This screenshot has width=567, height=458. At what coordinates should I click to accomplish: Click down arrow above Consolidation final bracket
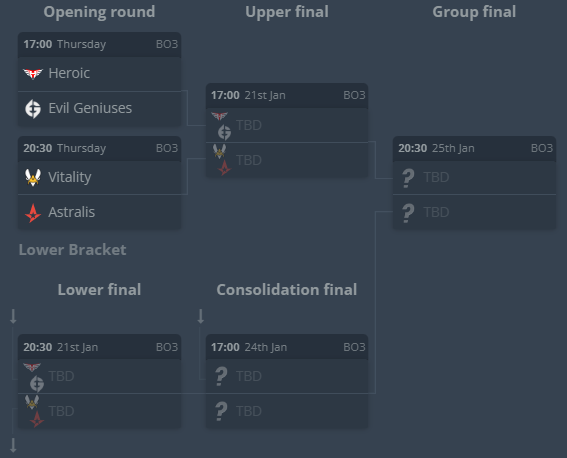point(201,316)
